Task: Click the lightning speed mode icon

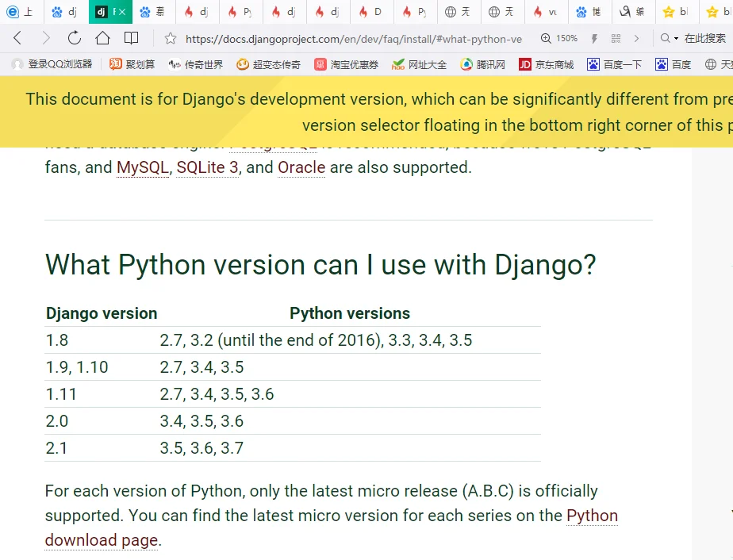Action: 594,38
